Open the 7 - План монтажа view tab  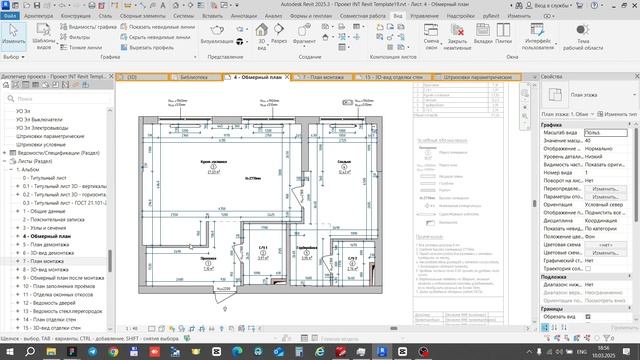coord(322,77)
